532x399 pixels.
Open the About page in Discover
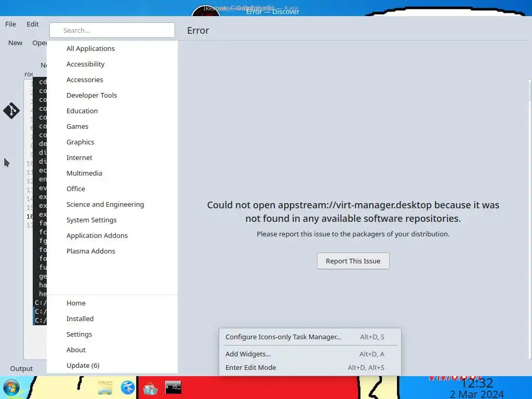(x=112, y=350)
